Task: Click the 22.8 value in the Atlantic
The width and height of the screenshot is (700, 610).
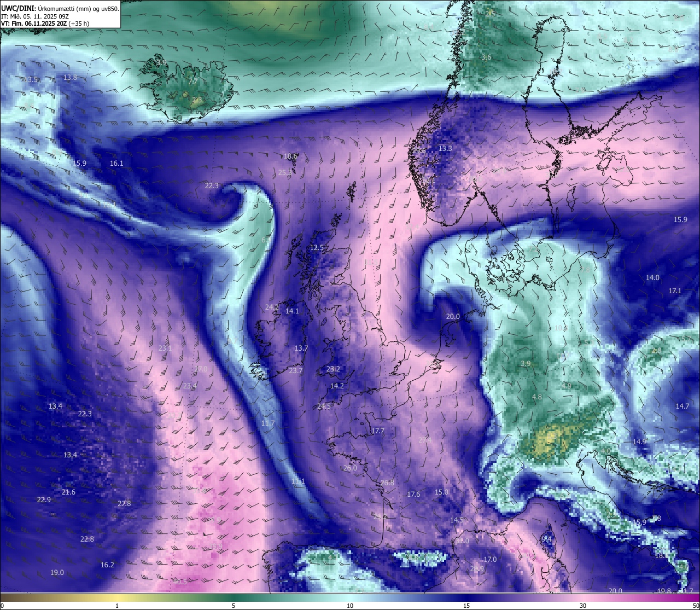Action: tap(87, 539)
